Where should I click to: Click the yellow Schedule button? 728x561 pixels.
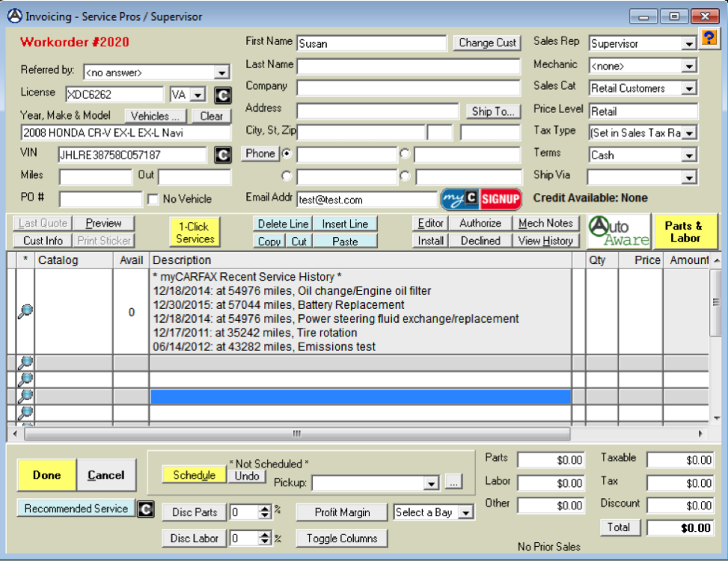point(194,475)
